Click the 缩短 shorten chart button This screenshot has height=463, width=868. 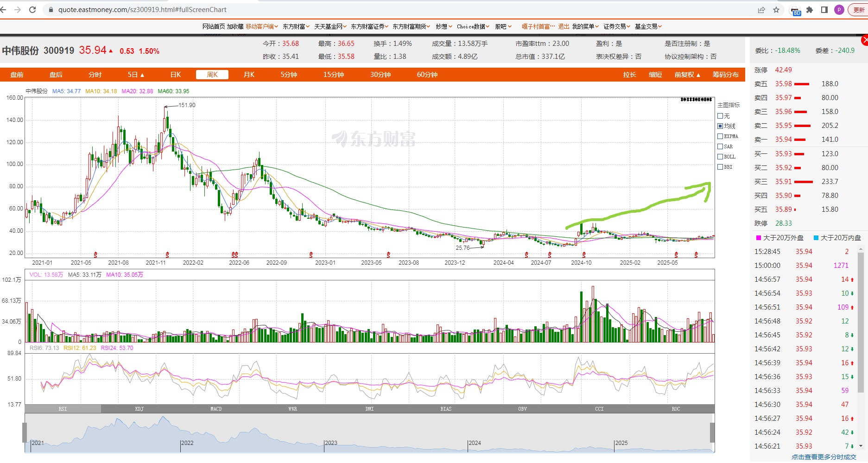click(655, 75)
